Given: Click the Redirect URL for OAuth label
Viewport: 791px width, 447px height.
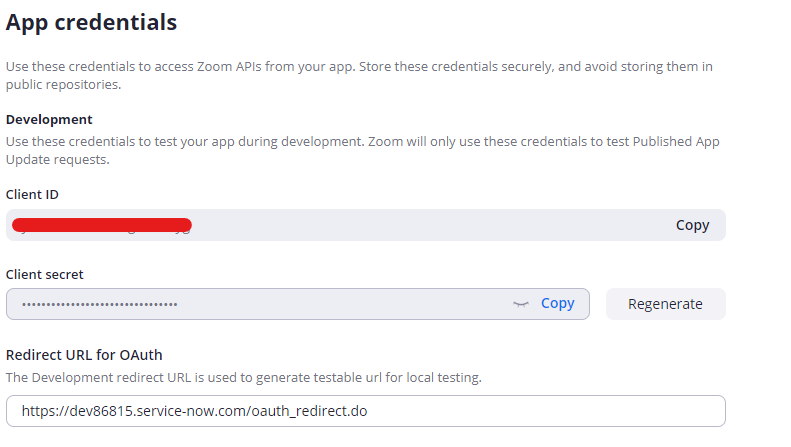Looking at the screenshot, I should tap(84, 355).
